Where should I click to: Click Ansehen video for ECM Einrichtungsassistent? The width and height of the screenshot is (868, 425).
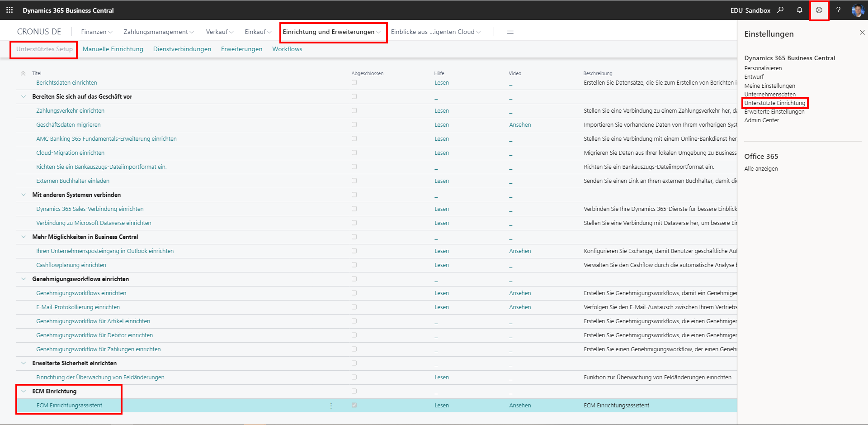(520, 405)
